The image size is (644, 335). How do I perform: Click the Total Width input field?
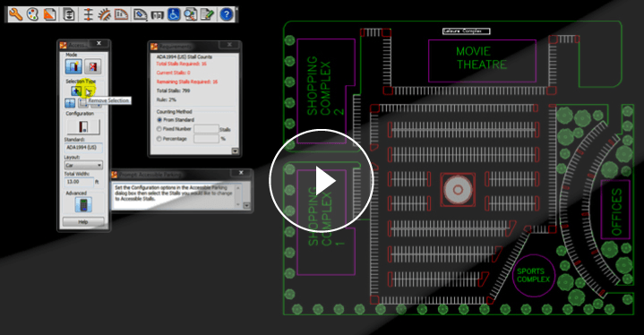(x=79, y=182)
